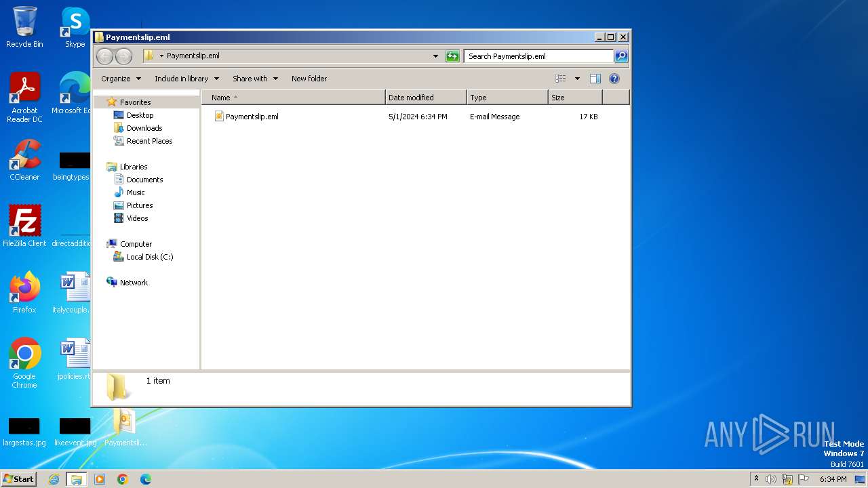
Task: Launch CCleaner desktop shortcut
Action: [x=24, y=160]
